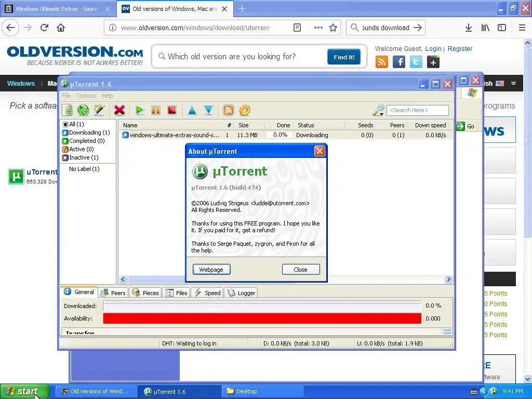Click the DHT: Waiting to log in status
Image resolution: width=532 pixels, height=399 pixels.
189,343
